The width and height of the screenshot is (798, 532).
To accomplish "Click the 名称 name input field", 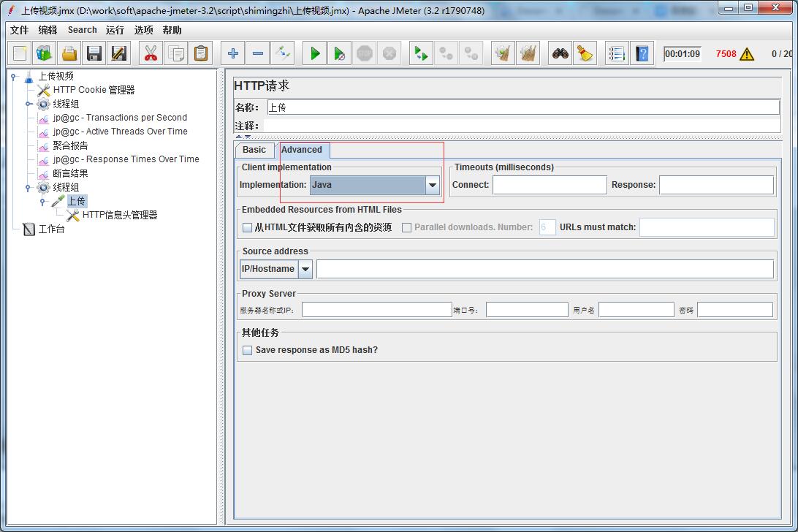I will point(523,107).
